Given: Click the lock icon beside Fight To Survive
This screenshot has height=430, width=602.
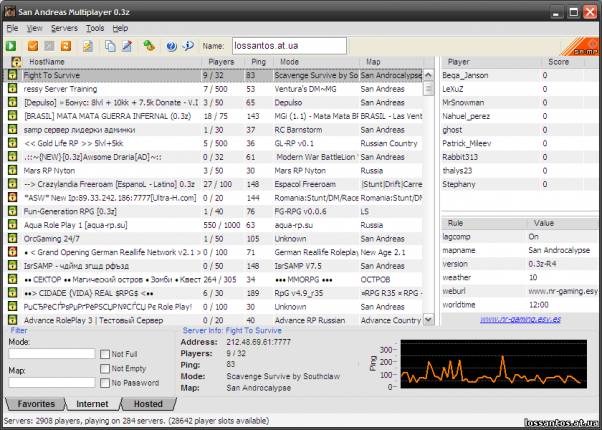Looking at the screenshot, I should point(13,75).
